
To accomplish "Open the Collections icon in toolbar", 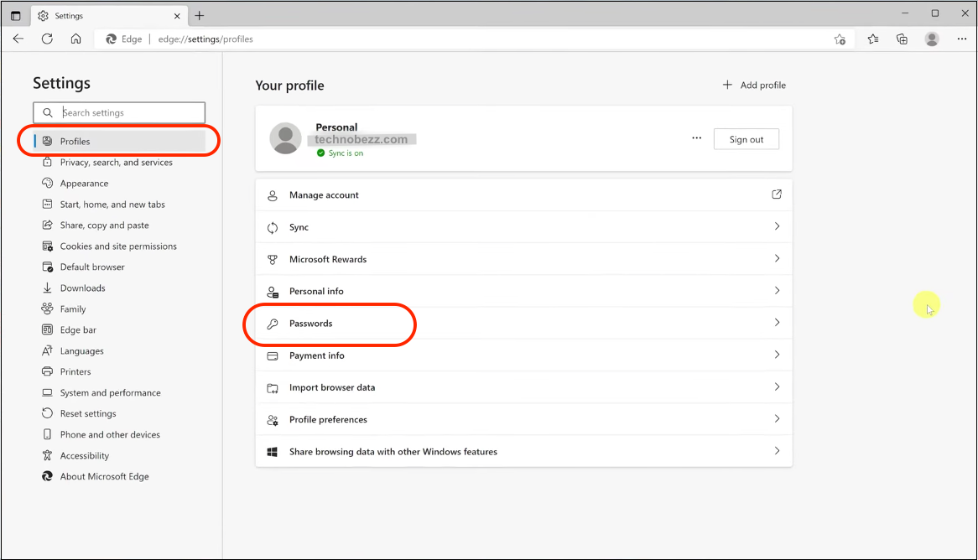I will (902, 39).
